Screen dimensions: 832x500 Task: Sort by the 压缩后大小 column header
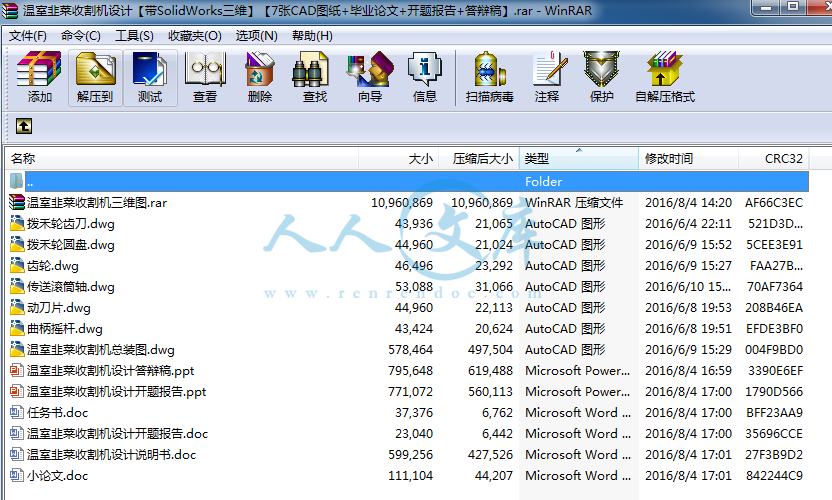pos(479,159)
